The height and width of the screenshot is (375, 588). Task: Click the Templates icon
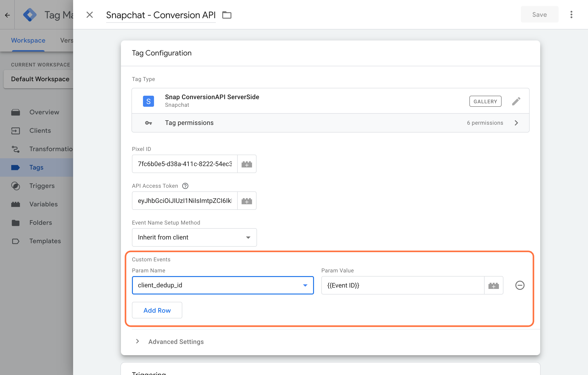(x=16, y=241)
